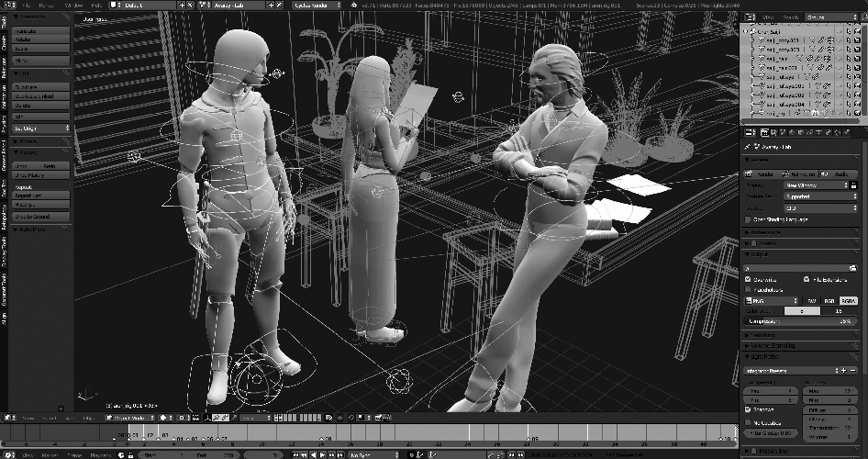Click the Translate button in Transform panel

click(x=41, y=31)
